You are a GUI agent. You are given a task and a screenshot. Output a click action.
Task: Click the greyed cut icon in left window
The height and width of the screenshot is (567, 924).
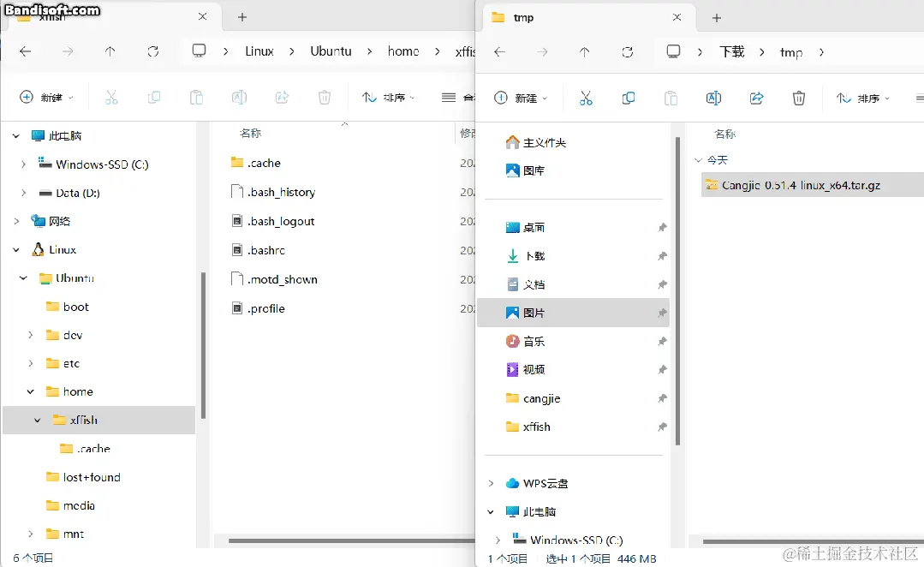pos(111,98)
